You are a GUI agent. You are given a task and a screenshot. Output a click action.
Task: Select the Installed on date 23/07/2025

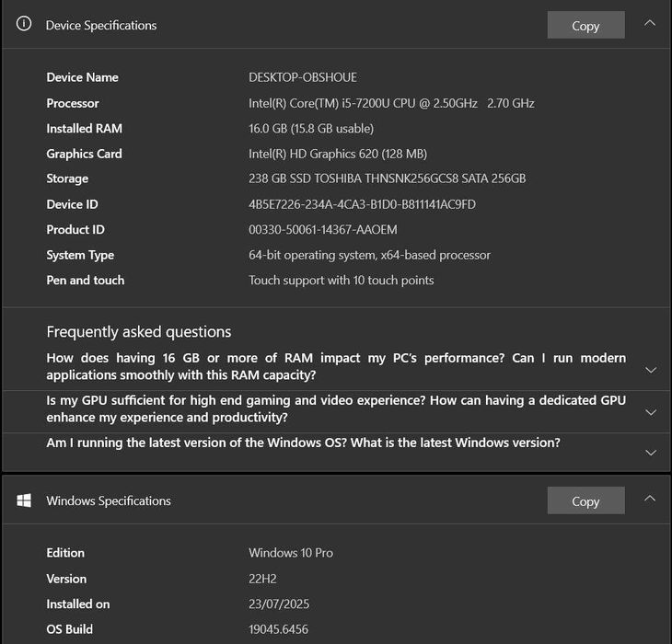click(279, 604)
